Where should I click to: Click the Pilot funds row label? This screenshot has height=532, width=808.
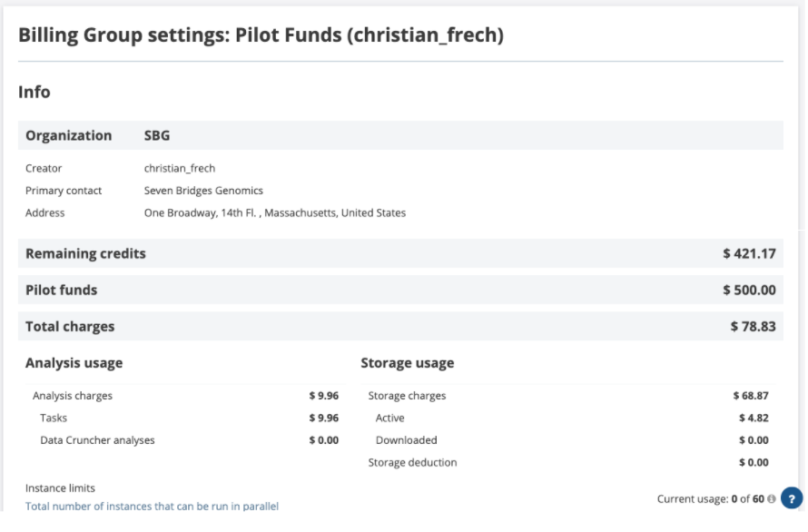pyautogui.click(x=61, y=290)
